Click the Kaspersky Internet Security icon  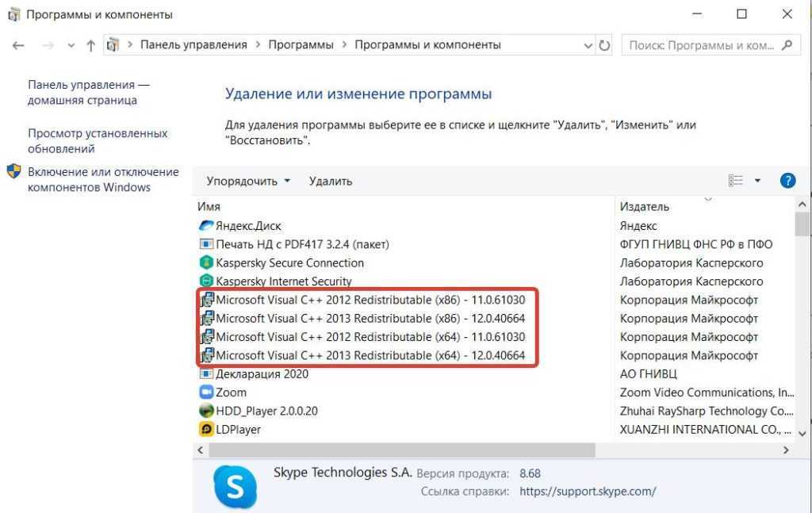(206, 281)
